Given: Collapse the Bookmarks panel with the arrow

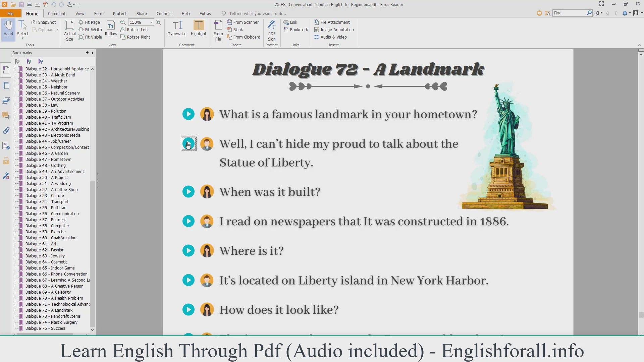Looking at the screenshot, I should [93, 53].
